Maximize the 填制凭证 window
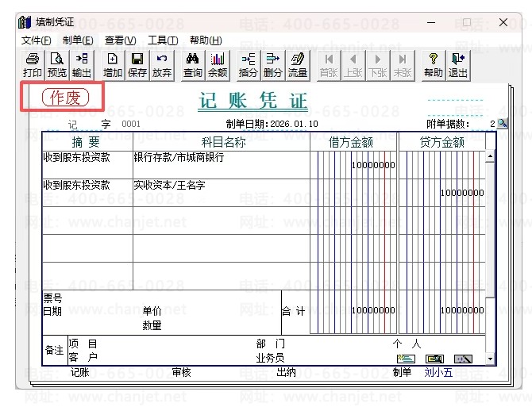This screenshot has width=532, height=407. (467, 22)
